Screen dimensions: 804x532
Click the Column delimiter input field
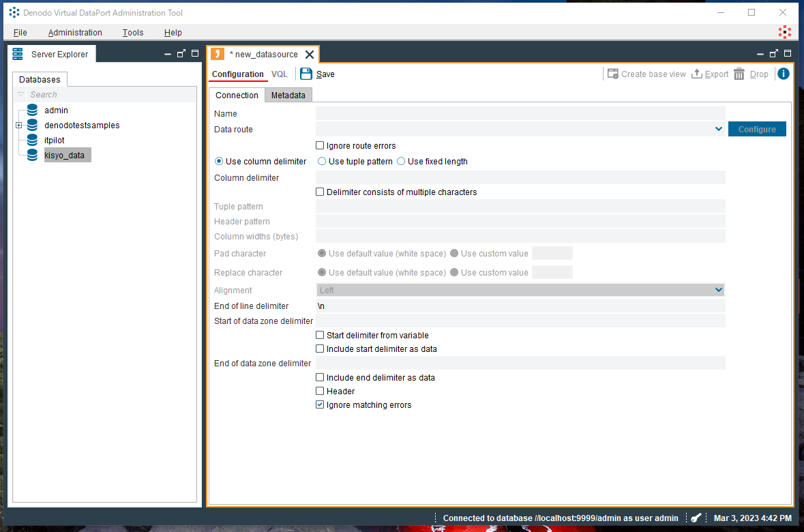coord(520,177)
